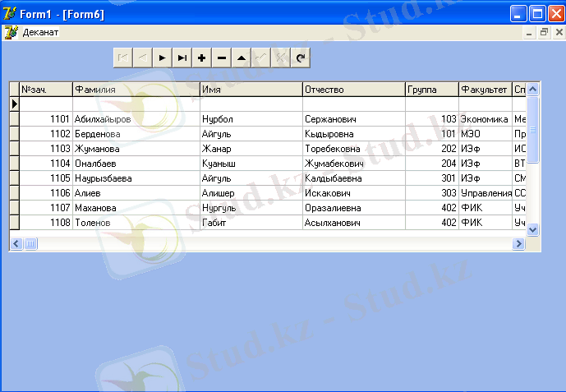
Task: Select the empty first row's Фамилия cell
Action: [x=136, y=104]
